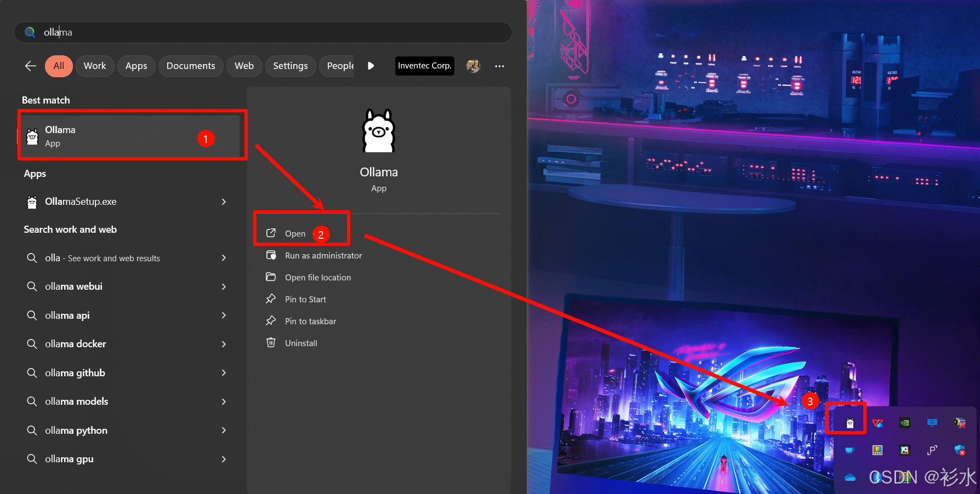This screenshot has width=980, height=494.
Task: Choose the 'ollama gpu' search suggestion
Action: click(69, 459)
